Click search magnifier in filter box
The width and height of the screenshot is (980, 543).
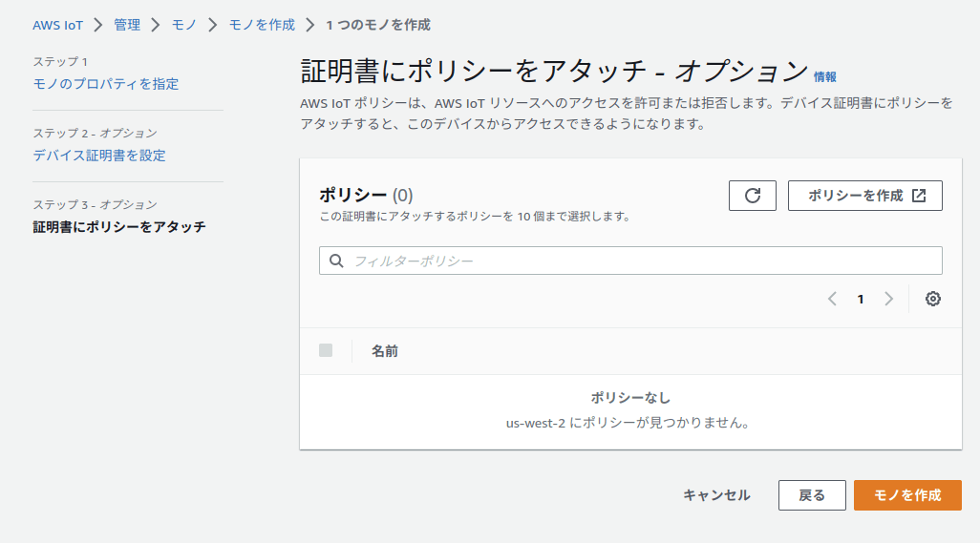coord(336,261)
